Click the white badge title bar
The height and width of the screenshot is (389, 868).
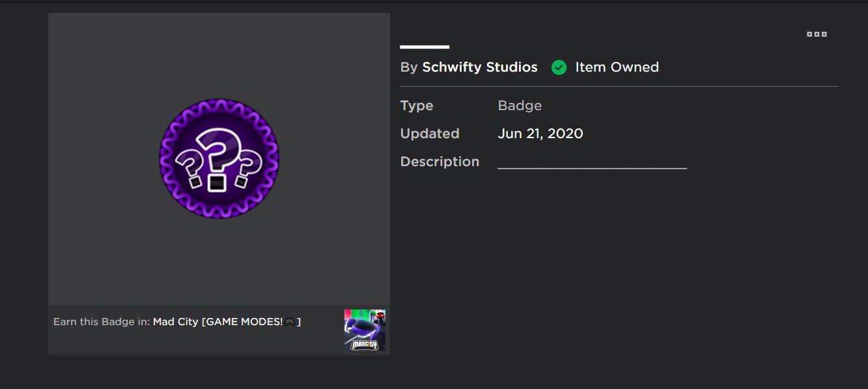click(x=425, y=47)
